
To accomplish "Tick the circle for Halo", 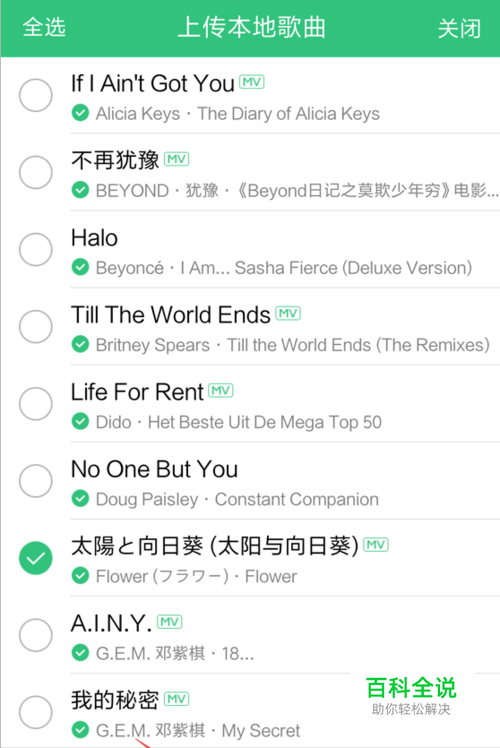I will [x=36, y=249].
